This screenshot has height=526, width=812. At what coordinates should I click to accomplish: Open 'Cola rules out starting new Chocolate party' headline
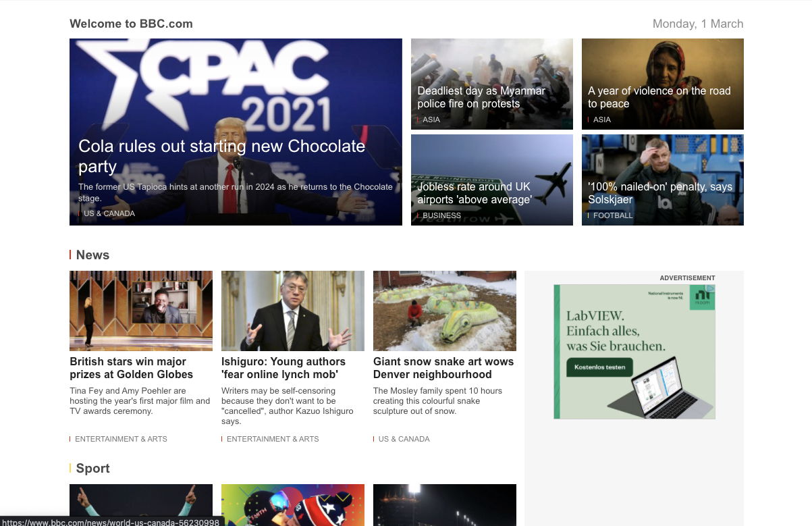click(221, 156)
